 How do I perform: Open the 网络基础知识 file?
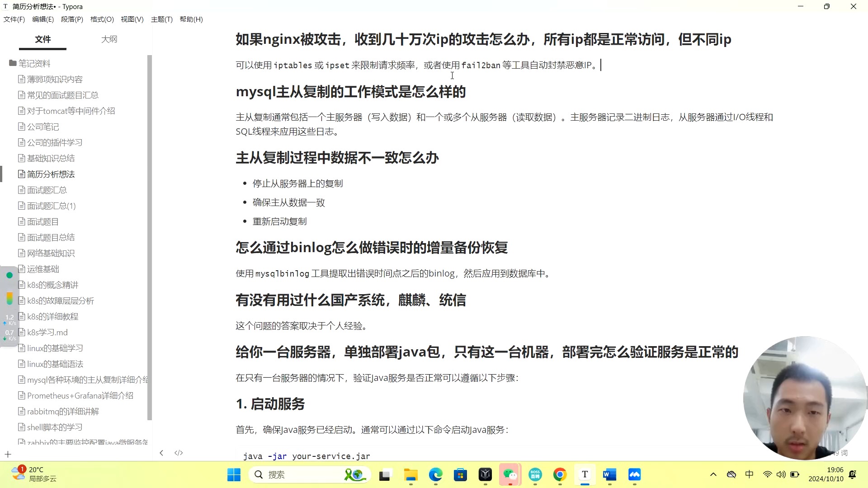[46, 253]
